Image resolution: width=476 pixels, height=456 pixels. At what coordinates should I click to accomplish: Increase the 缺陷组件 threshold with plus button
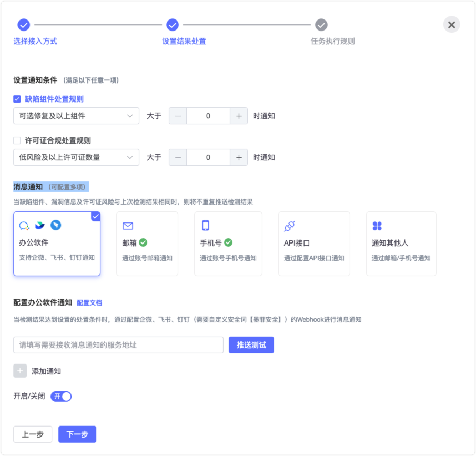coord(239,116)
